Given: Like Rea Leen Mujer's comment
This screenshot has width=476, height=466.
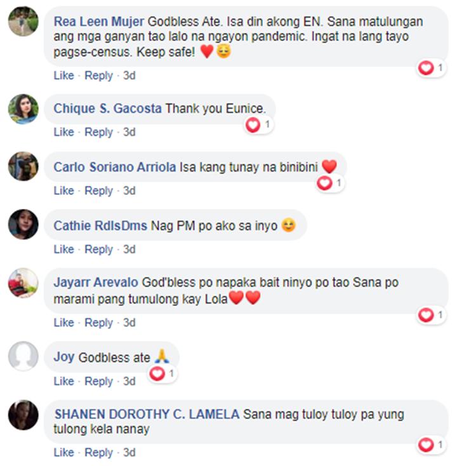Looking at the screenshot, I should click(x=63, y=76).
